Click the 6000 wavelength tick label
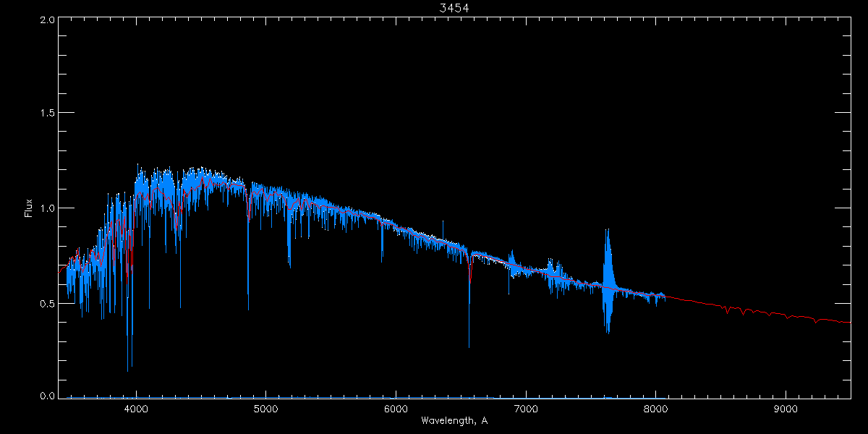This screenshot has width=868, height=434. point(396,409)
